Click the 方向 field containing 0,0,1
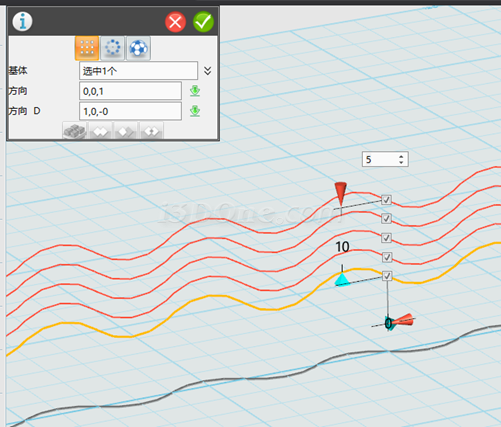This screenshot has width=501, height=427. [x=130, y=91]
